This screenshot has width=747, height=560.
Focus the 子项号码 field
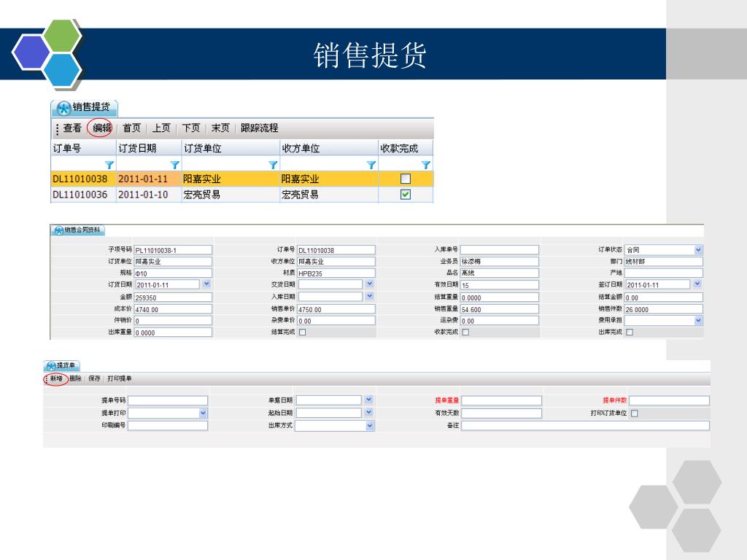point(172,250)
